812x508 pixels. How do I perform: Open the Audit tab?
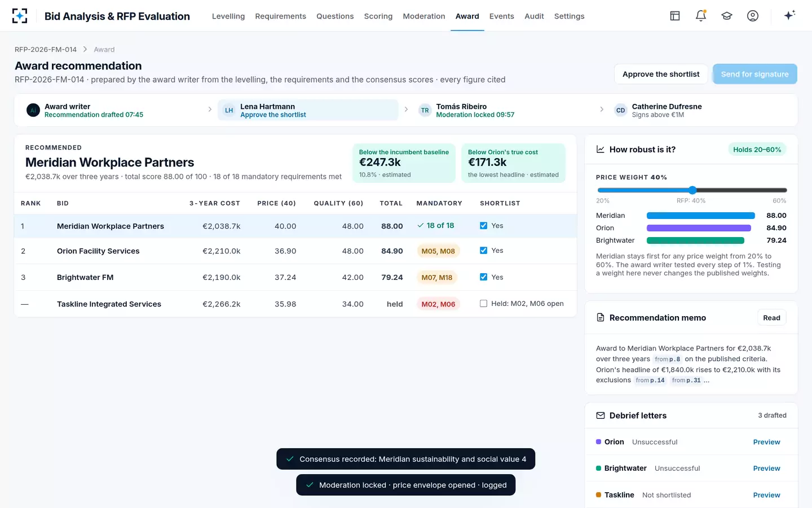pyautogui.click(x=534, y=16)
